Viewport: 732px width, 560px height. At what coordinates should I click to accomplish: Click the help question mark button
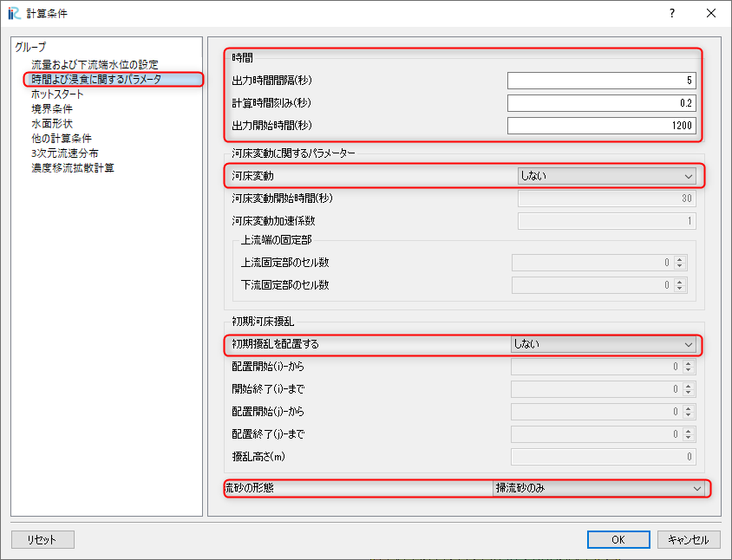point(672,13)
